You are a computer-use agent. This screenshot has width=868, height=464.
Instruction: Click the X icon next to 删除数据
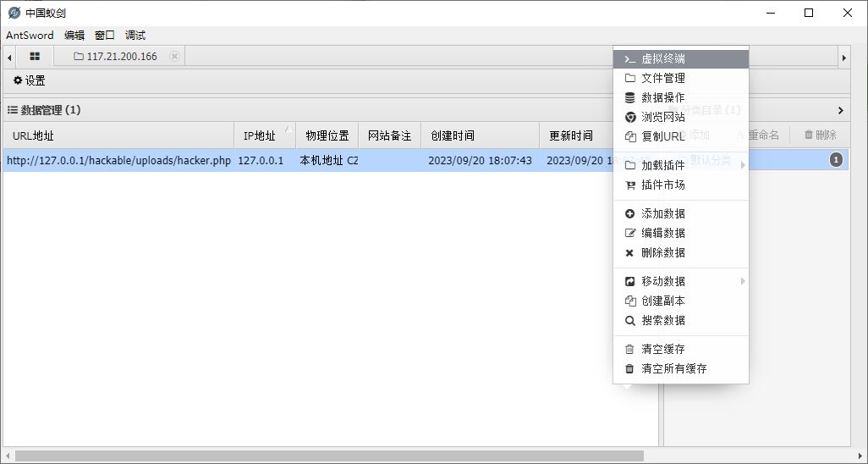point(629,253)
